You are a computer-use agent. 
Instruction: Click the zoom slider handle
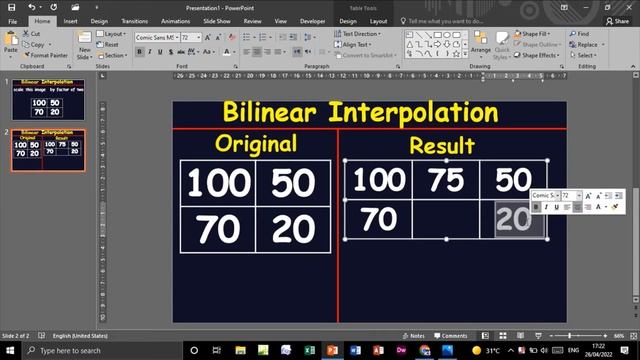tap(569, 336)
